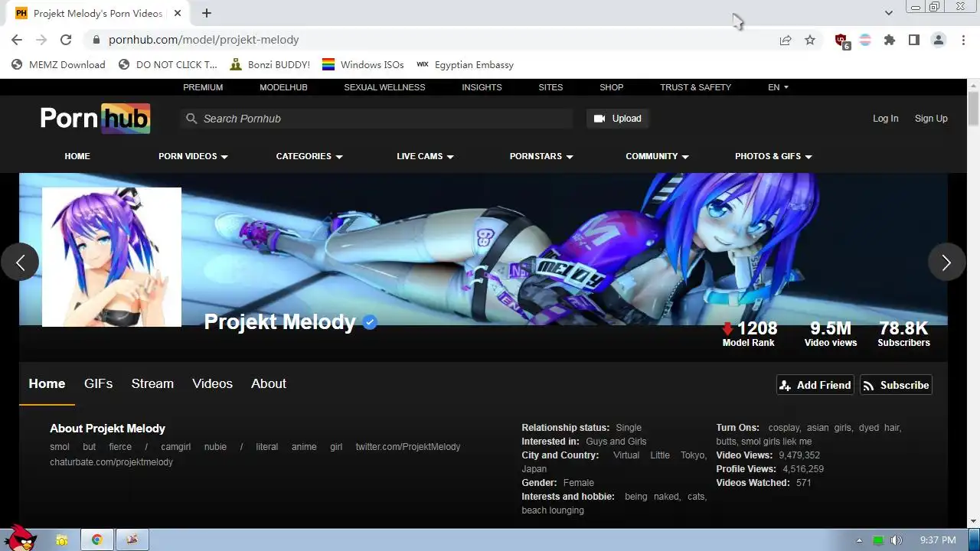
Task: Show previous banner with left arrow
Action: click(x=20, y=262)
